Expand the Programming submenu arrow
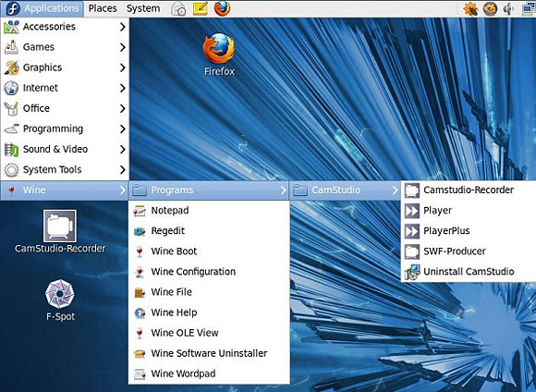Image resolution: width=536 pixels, height=392 pixels. [x=122, y=129]
